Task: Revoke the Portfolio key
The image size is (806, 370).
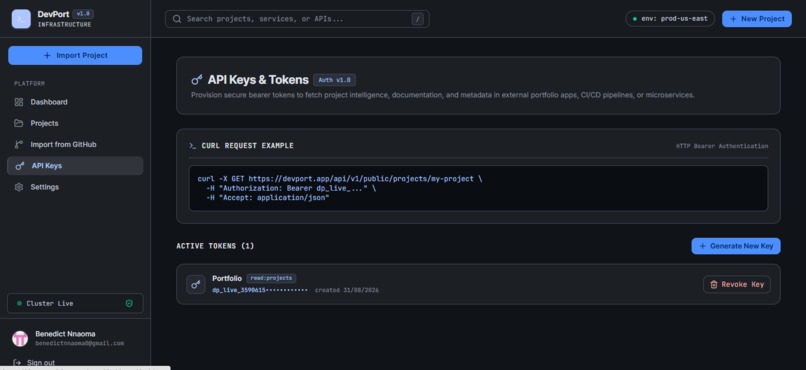Action: (x=737, y=284)
